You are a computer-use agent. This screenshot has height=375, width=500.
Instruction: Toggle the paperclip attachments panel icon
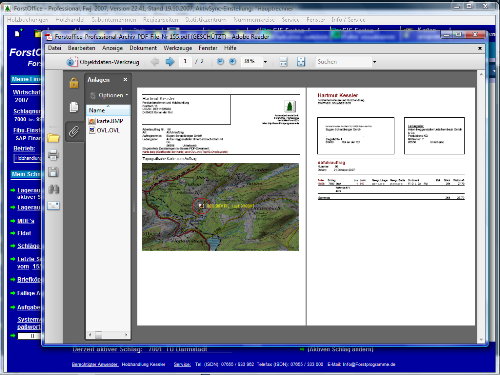point(74,131)
